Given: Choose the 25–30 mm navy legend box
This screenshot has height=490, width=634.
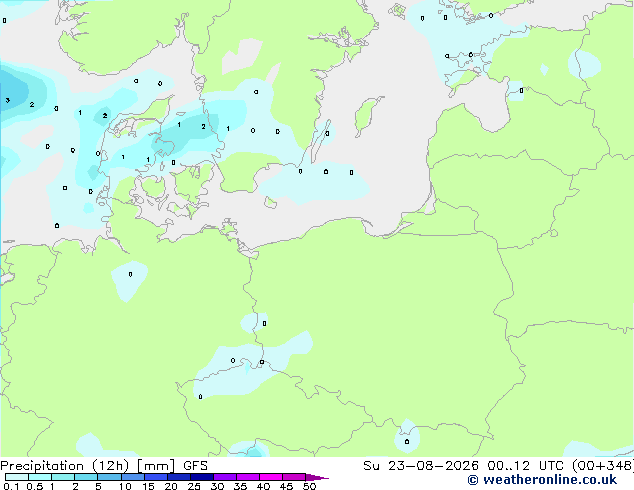Looking at the screenshot, I should tap(202, 477).
